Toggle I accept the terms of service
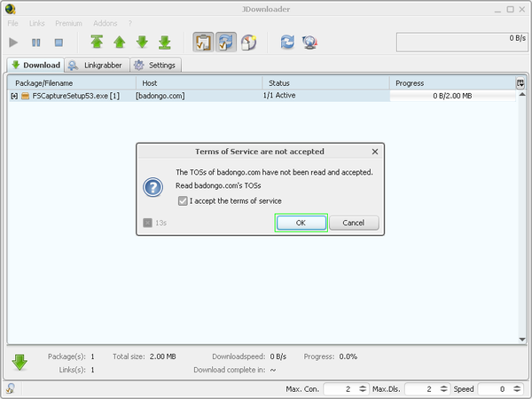This screenshot has height=399, width=532. coord(183,201)
